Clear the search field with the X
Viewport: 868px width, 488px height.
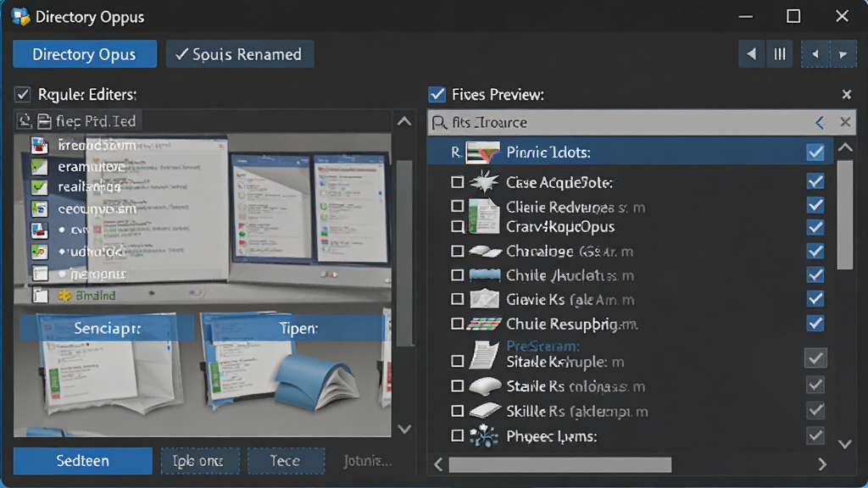845,122
